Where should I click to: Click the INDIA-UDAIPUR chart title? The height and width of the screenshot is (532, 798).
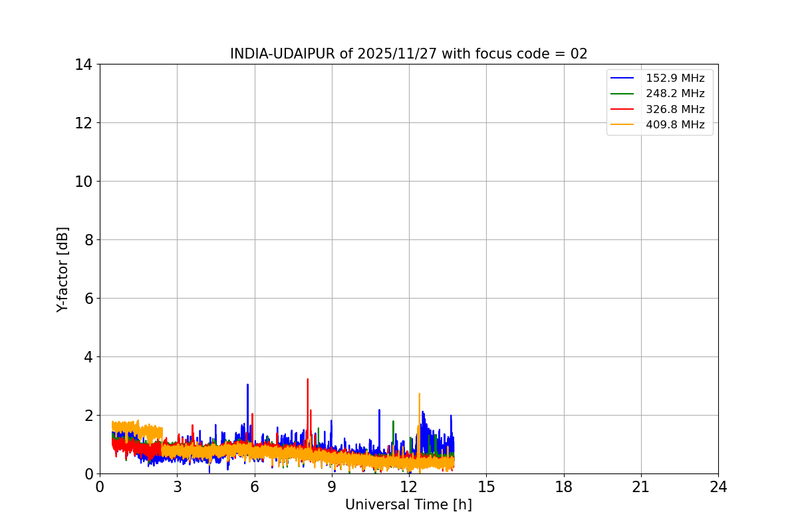pos(409,54)
